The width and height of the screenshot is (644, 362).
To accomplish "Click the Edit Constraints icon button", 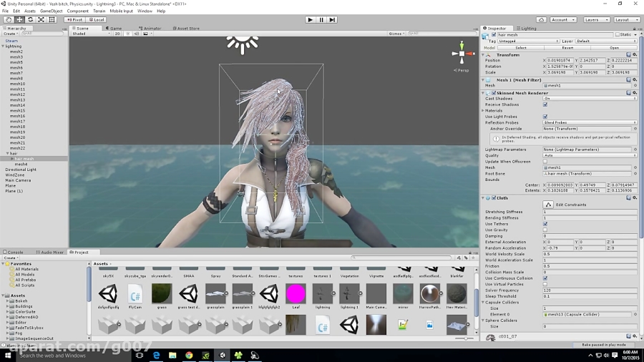I will click(548, 205).
